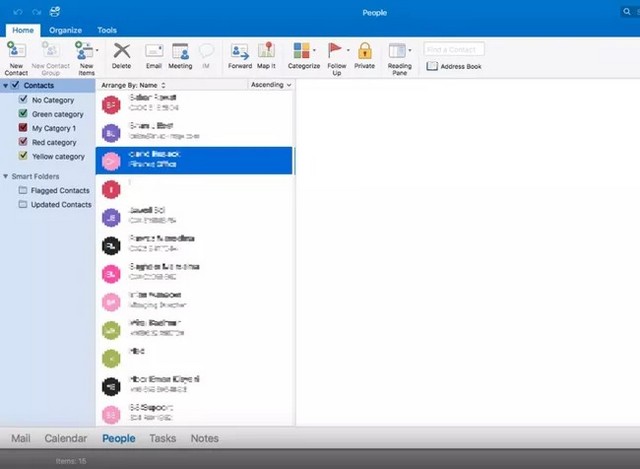
Task: Click the Delete icon in ribbon
Action: coord(121,52)
